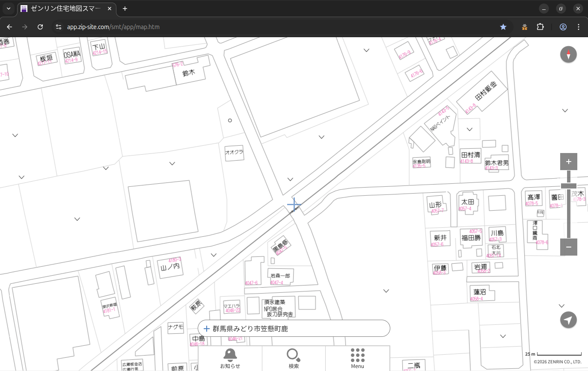
Task: Click the zoom level slider handle
Action: point(568,186)
